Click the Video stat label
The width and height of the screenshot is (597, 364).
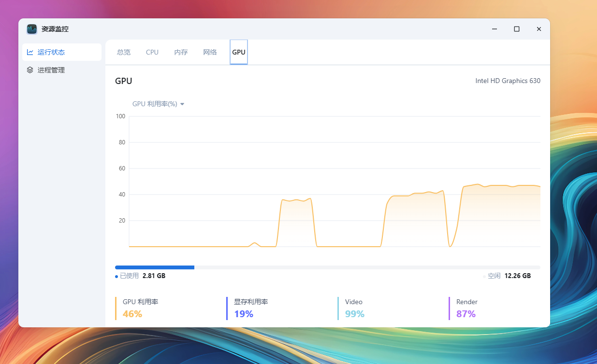[x=354, y=302]
